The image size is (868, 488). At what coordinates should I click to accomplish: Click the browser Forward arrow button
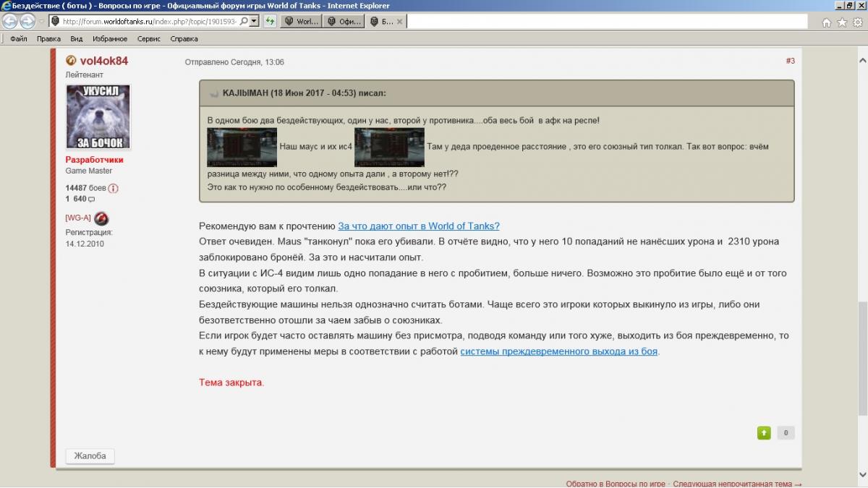click(x=27, y=22)
